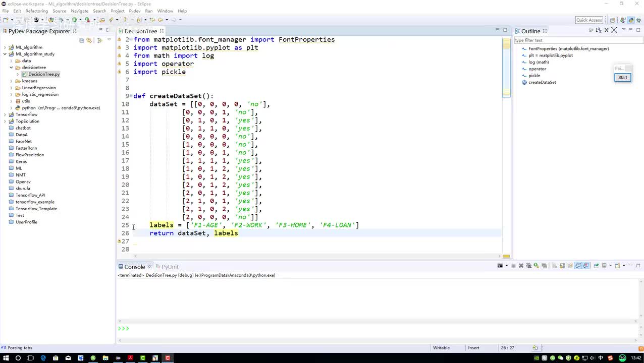Click Remove All Terminated Launches icon
The image size is (644, 363).
point(529,266)
